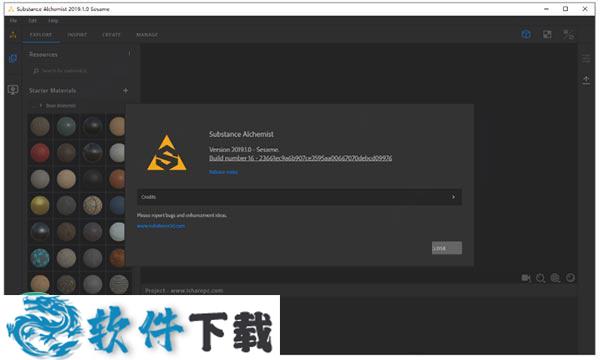Open the website link under report bugs text
The height and width of the screenshot is (360, 600).
click(161, 226)
